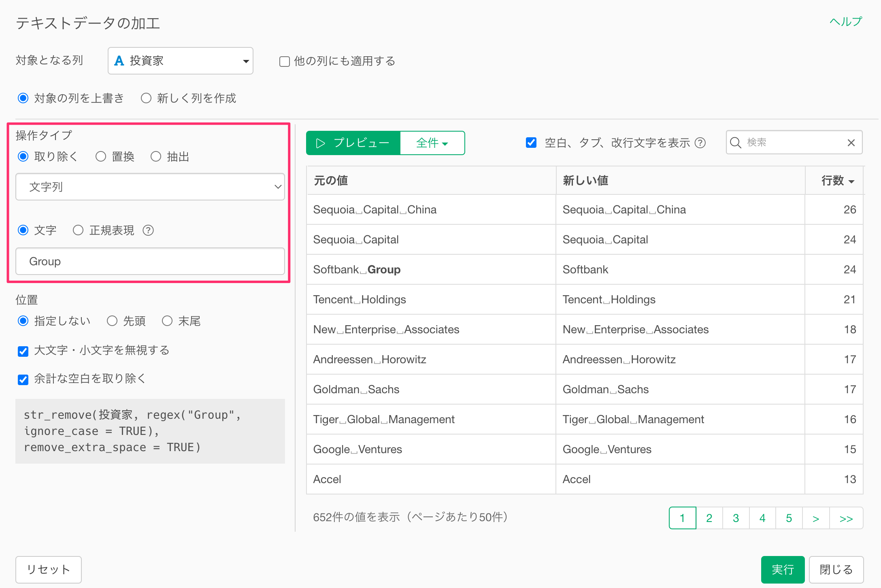Click the 正規表現 help question icon
This screenshot has width=881, height=588.
point(148,230)
